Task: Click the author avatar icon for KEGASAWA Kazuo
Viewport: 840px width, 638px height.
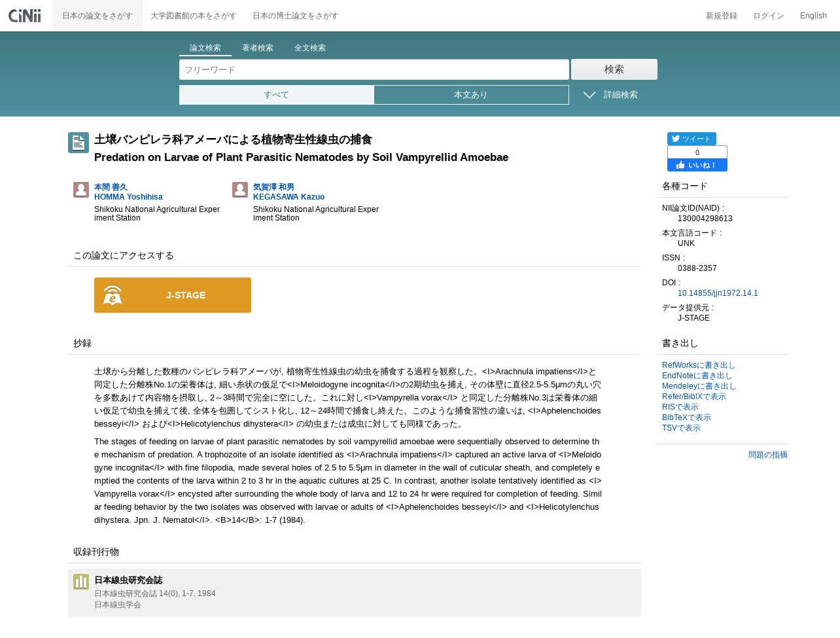Action: [x=240, y=190]
